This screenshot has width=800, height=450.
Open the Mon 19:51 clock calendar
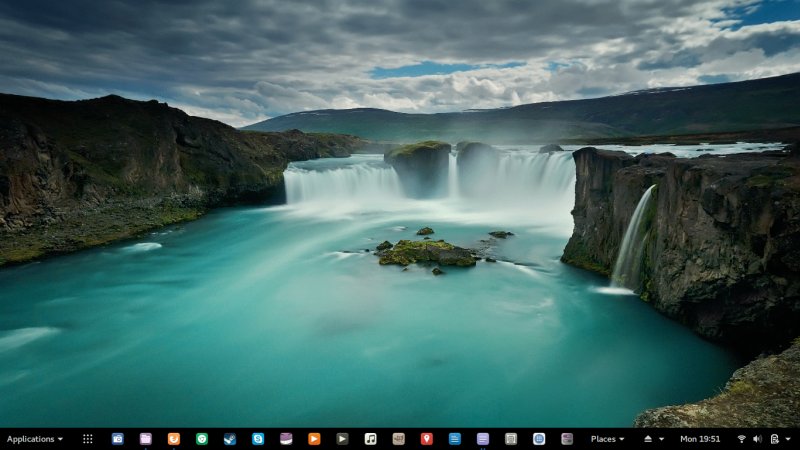coord(700,439)
